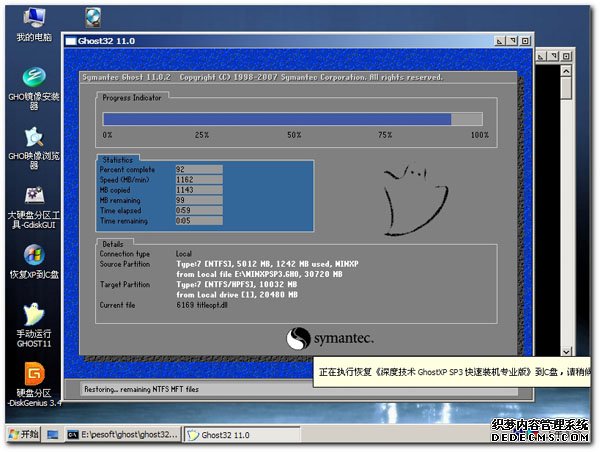Click the Time remaining value field

pos(197,220)
